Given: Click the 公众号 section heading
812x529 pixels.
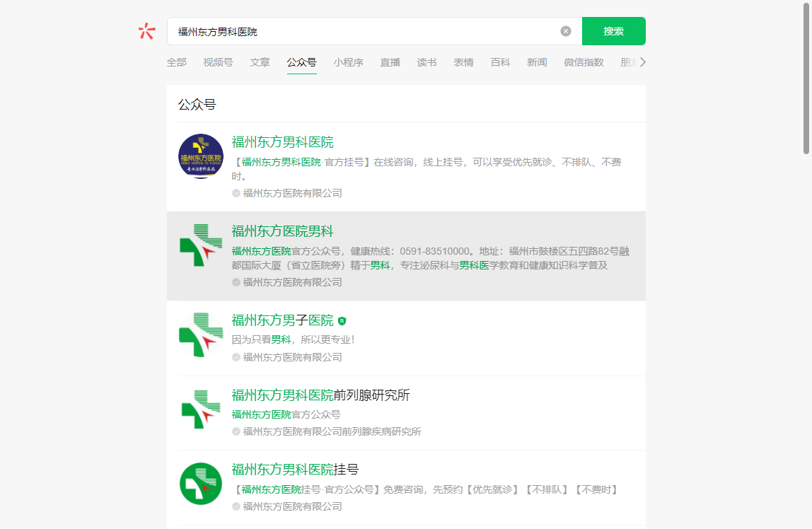Looking at the screenshot, I should click(197, 105).
